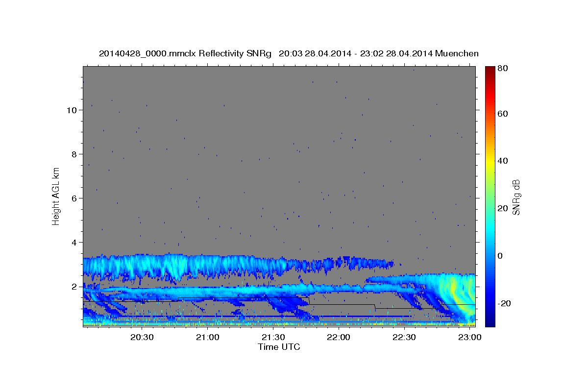
Task: Click the 22:30 time axis label
Action: pyautogui.click(x=404, y=337)
